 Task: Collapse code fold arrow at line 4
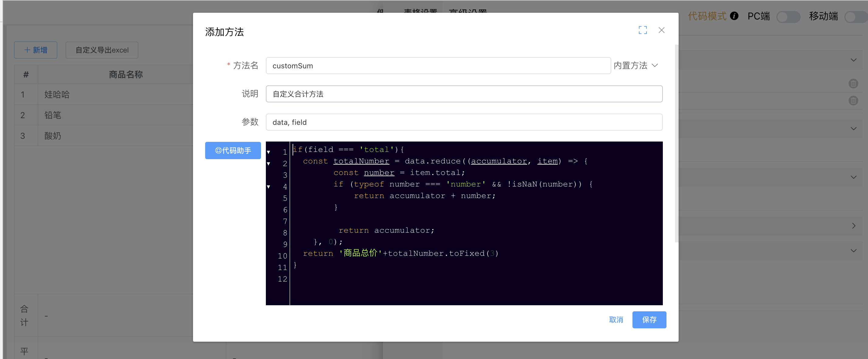pos(269,186)
